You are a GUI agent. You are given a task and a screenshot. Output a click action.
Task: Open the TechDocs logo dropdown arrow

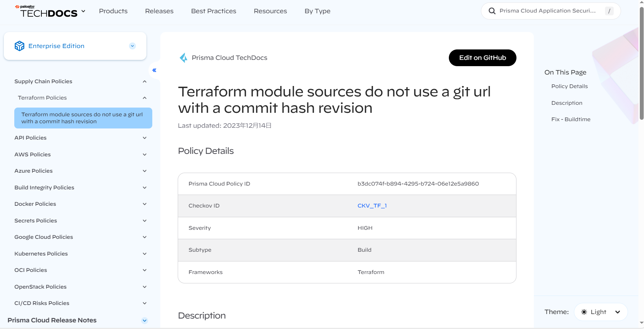[x=83, y=11]
